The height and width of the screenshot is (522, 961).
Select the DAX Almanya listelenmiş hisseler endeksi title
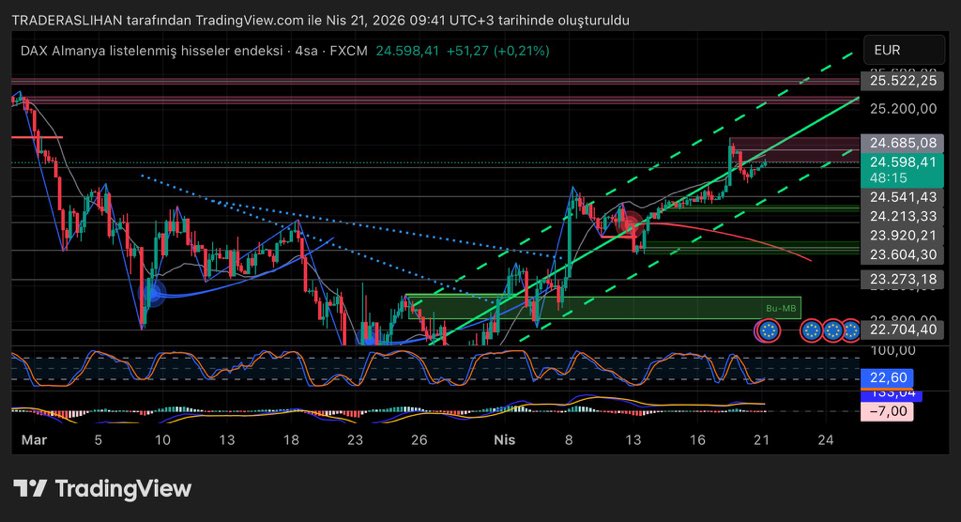(151, 51)
